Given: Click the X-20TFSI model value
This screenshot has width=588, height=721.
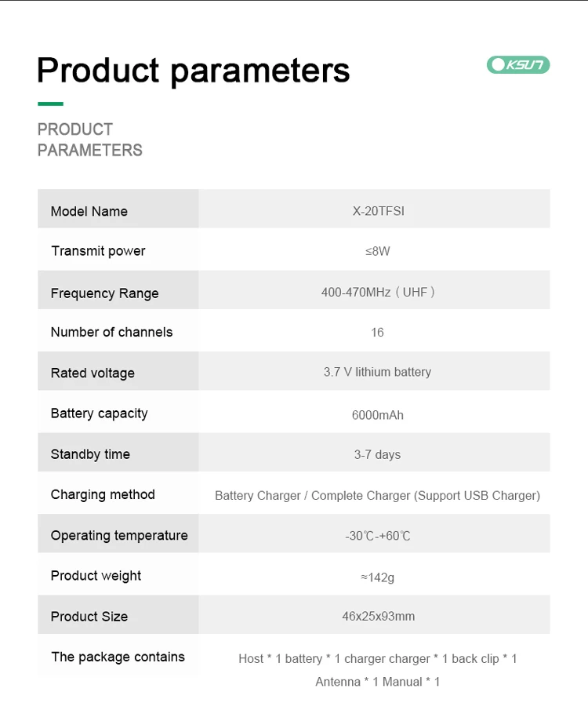Looking at the screenshot, I should pyautogui.click(x=378, y=211).
